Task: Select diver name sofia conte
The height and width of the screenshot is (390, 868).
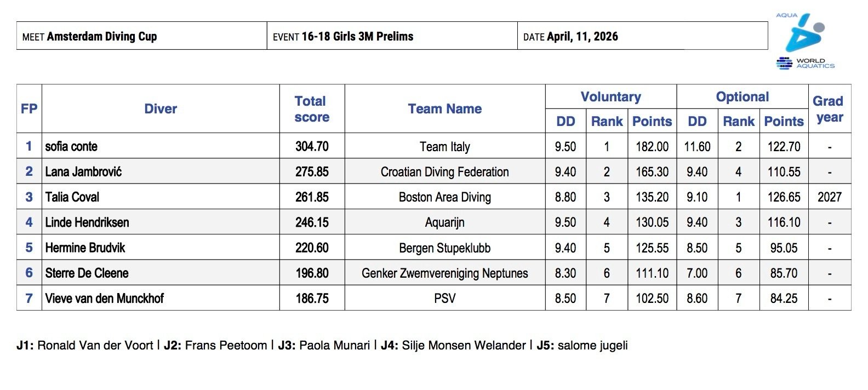Action: [x=71, y=146]
